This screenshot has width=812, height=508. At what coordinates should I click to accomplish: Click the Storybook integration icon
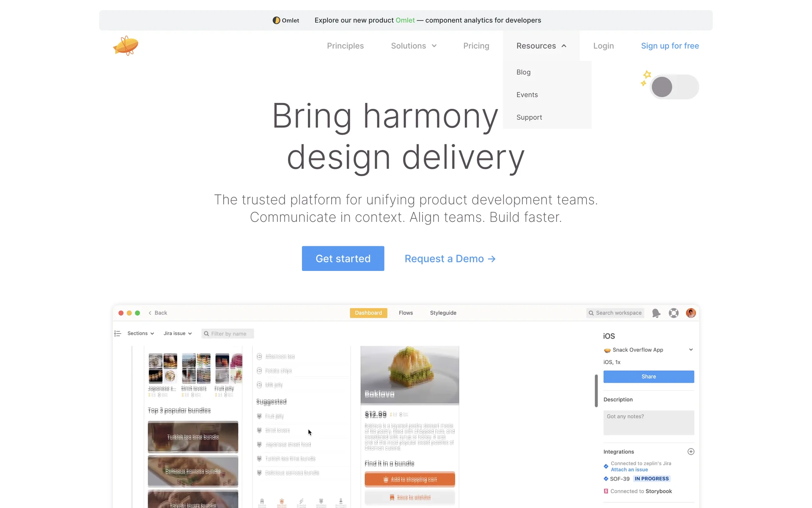pos(606,491)
